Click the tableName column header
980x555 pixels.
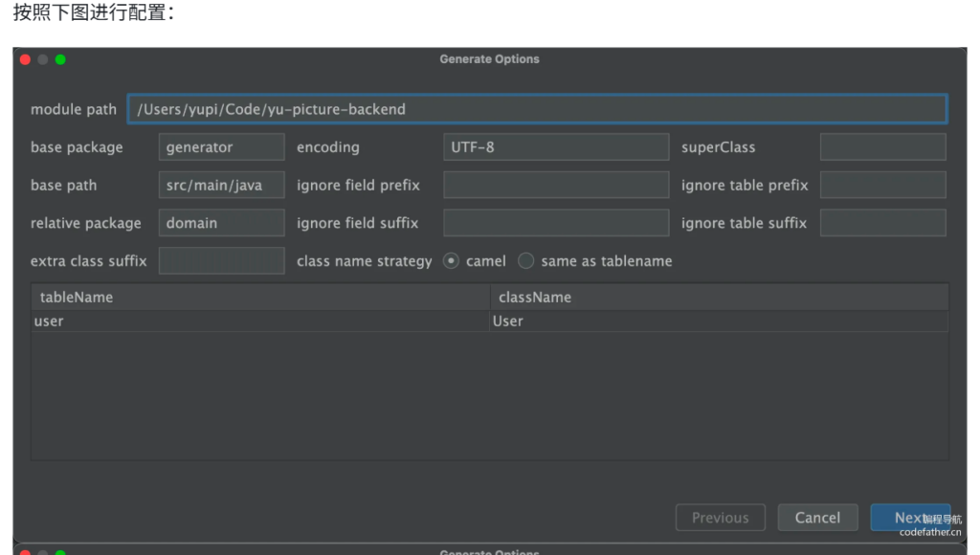[260, 298]
